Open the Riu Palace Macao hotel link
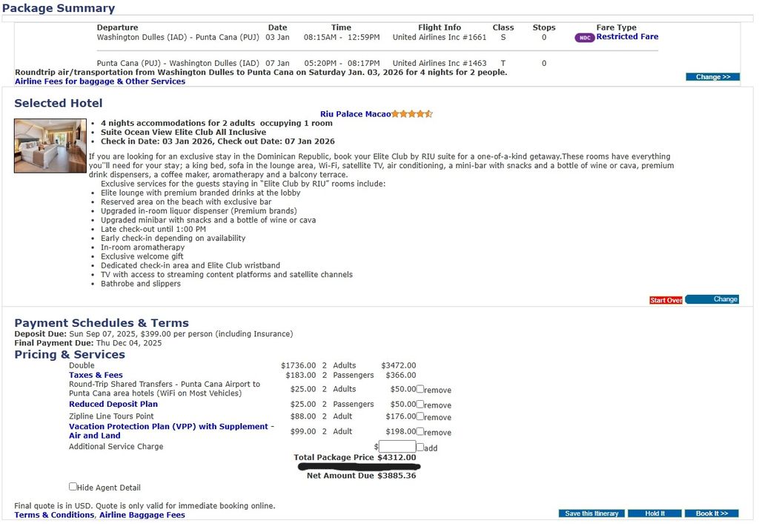Screen dimensions: 759x532 (x=355, y=114)
